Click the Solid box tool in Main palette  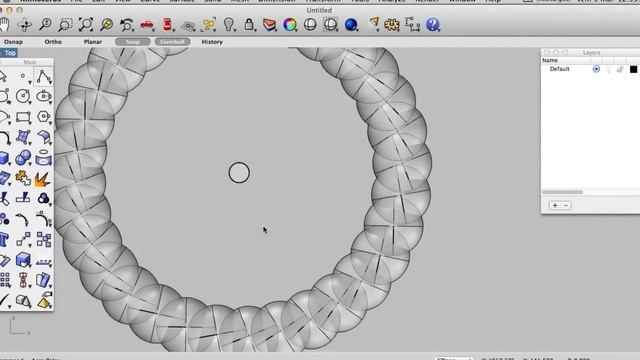coord(4,158)
